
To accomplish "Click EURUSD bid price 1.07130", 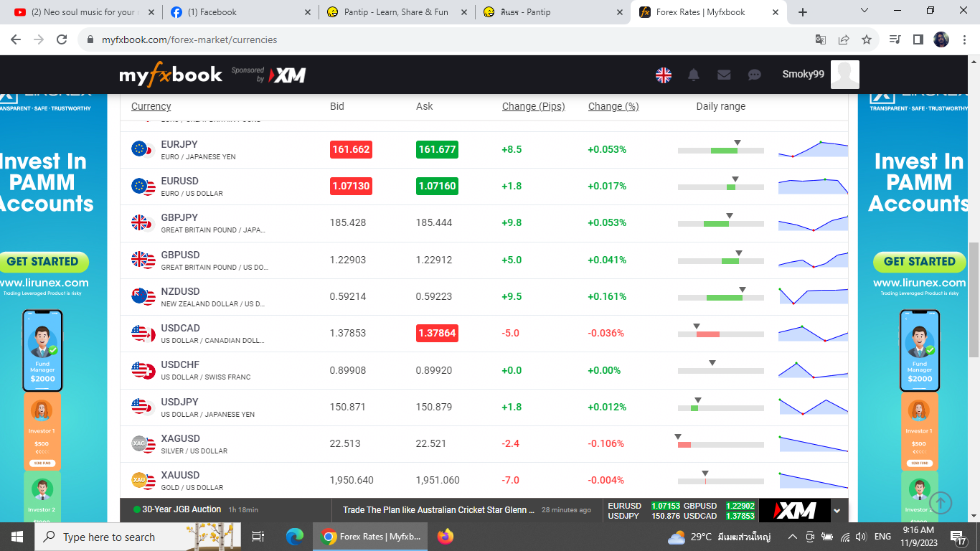I will click(x=351, y=186).
